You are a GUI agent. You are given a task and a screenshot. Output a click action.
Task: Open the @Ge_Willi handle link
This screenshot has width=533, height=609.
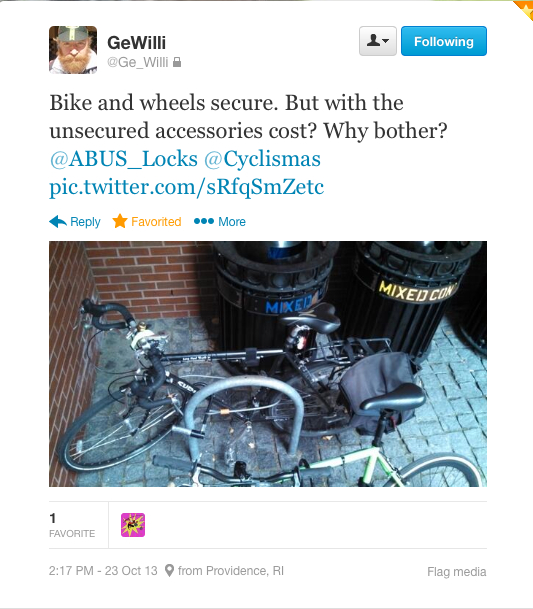click(138, 62)
